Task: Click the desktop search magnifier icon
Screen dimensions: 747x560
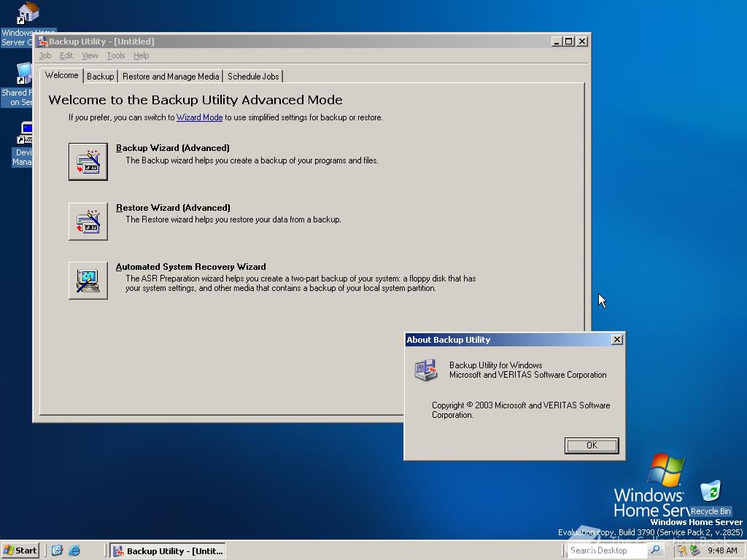Action: point(656,550)
